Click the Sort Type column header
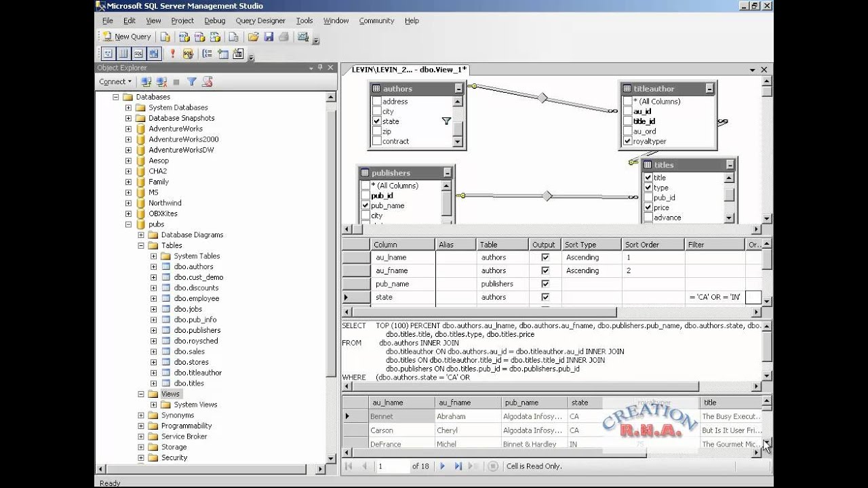The height and width of the screenshot is (488, 868). [x=591, y=245]
